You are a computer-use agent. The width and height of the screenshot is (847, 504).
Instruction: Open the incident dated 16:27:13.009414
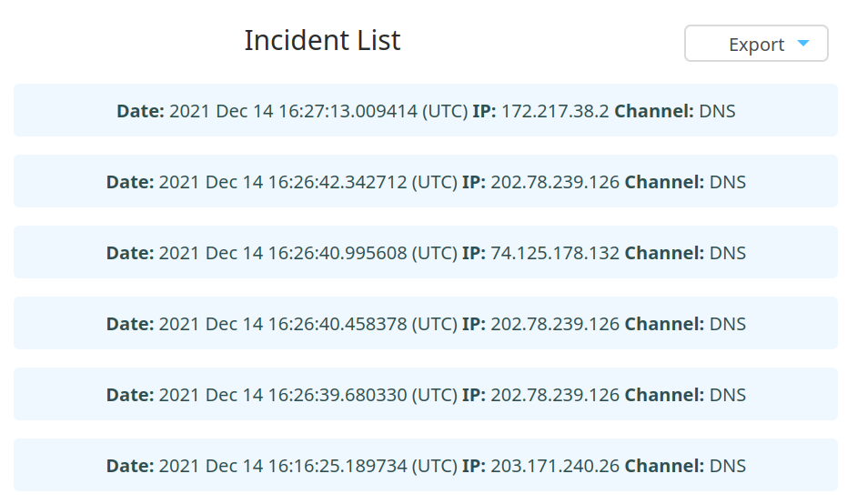click(426, 110)
